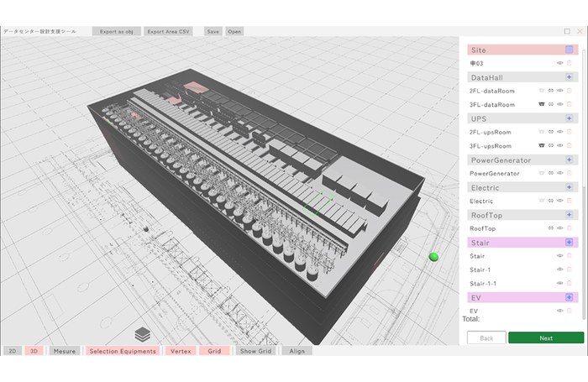Click the crown icon on 3FL-dataRoom
The height and width of the screenshot is (382, 588).
click(x=542, y=104)
